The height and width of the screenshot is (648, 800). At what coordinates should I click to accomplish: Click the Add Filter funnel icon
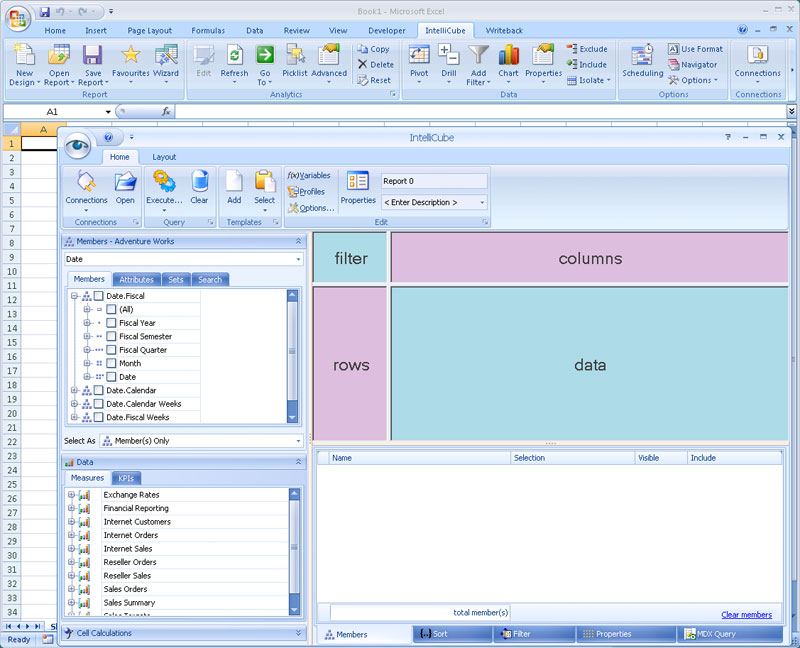(x=478, y=55)
